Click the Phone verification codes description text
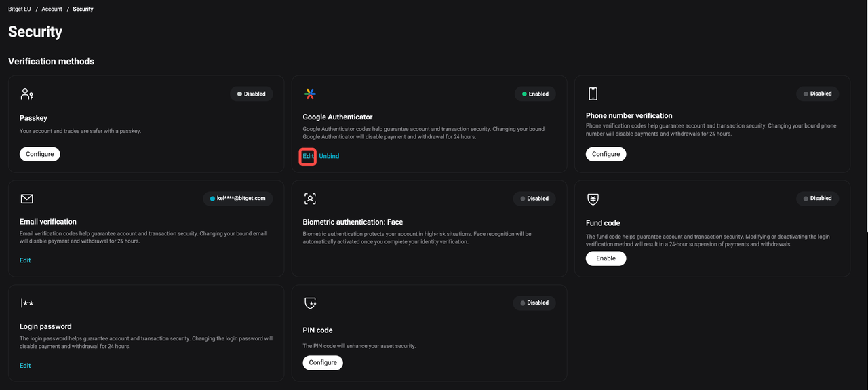Screen dimensions: 868x390 711,130
